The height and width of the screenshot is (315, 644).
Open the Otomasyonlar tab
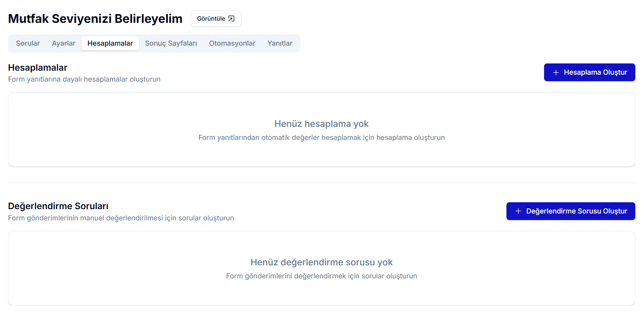pyautogui.click(x=232, y=43)
